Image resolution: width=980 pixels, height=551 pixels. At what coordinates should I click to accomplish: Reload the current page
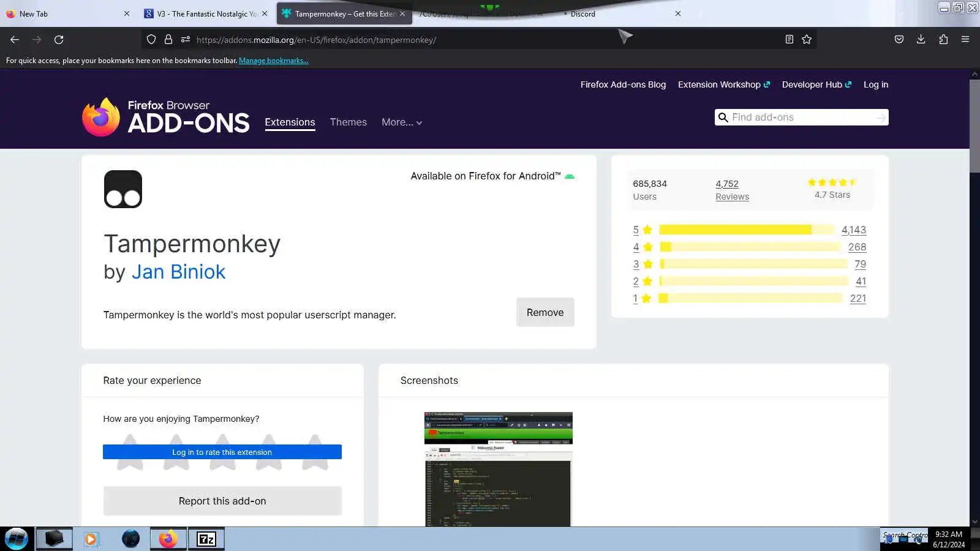(59, 40)
